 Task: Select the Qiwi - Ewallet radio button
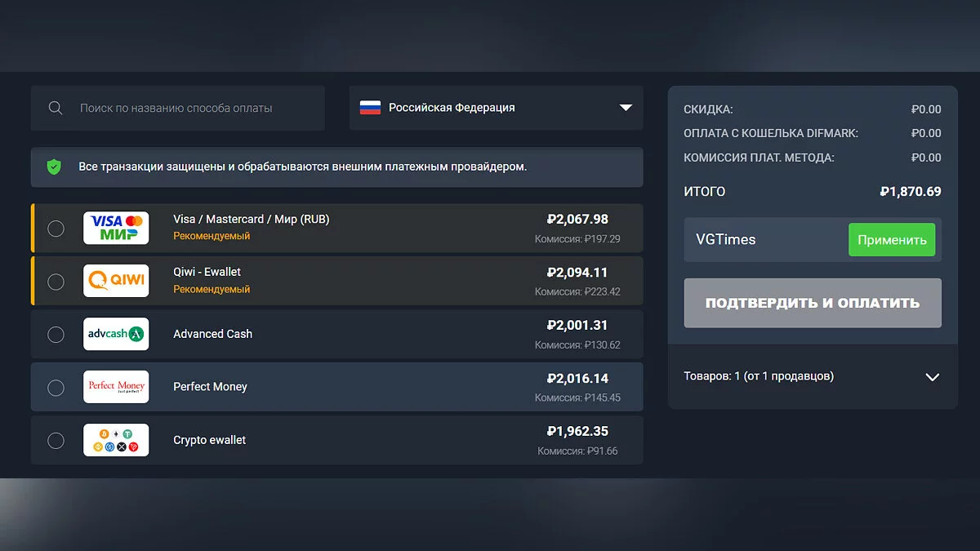(x=56, y=282)
